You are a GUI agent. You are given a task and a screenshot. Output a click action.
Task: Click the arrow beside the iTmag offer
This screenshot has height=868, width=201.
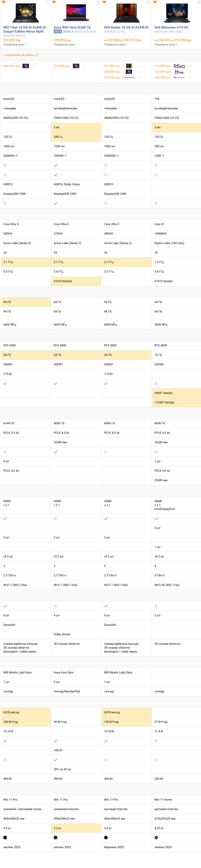[190, 72]
